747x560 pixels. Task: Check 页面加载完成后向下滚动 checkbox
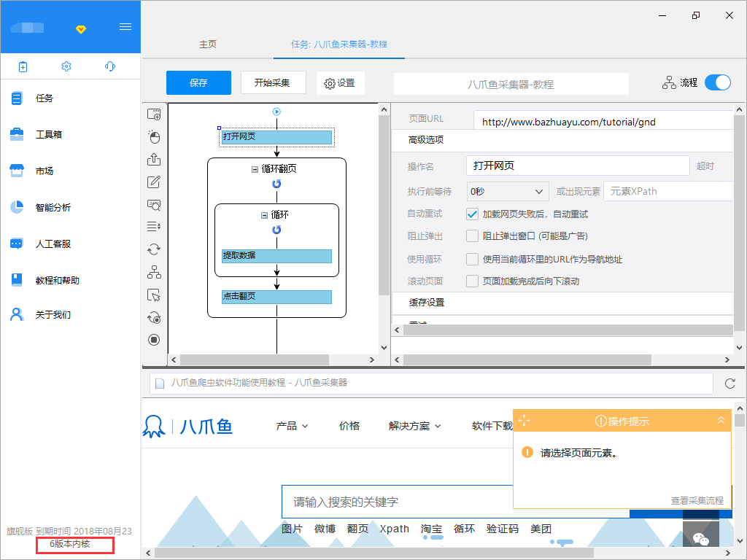[x=472, y=281]
